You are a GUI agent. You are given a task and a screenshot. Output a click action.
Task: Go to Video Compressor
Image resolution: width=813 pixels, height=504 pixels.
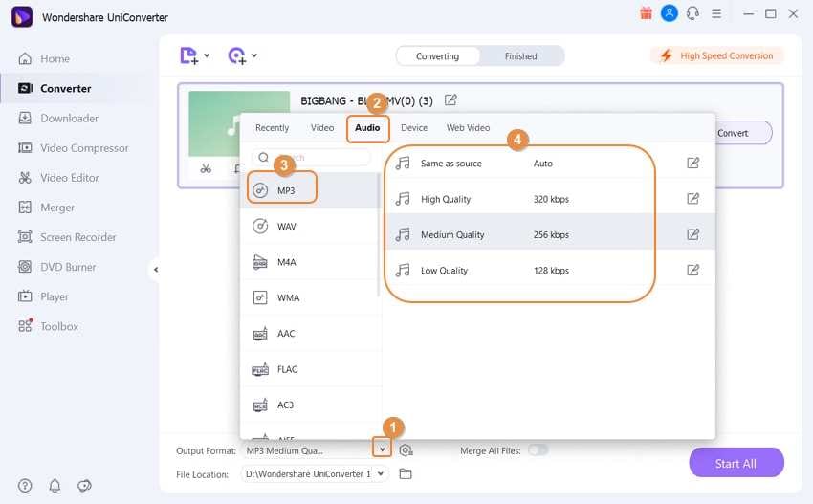click(73, 148)
